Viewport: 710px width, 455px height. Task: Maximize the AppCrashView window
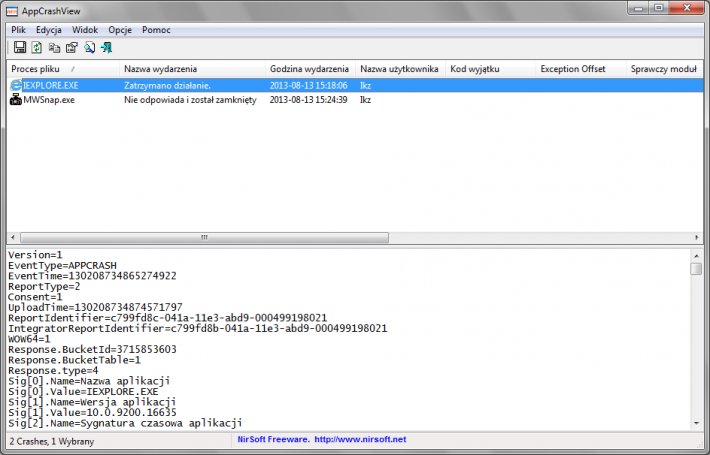[x=659, y=8]
